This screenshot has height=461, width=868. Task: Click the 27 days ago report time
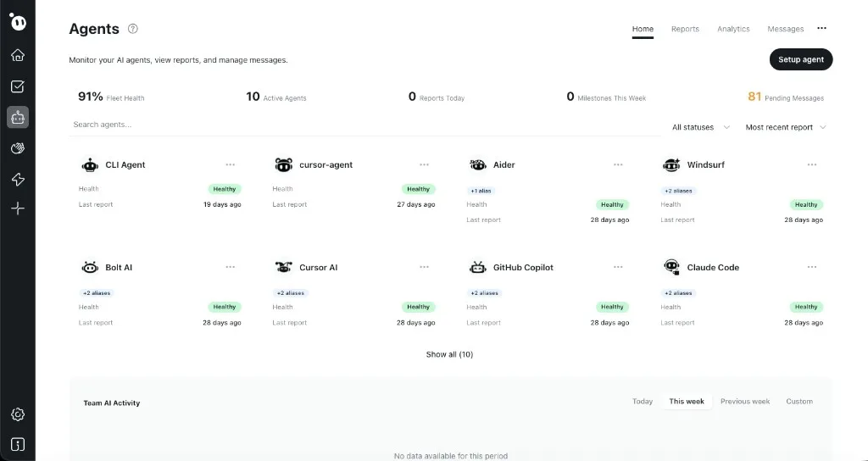pyautogui.click(x=415, y=204)
